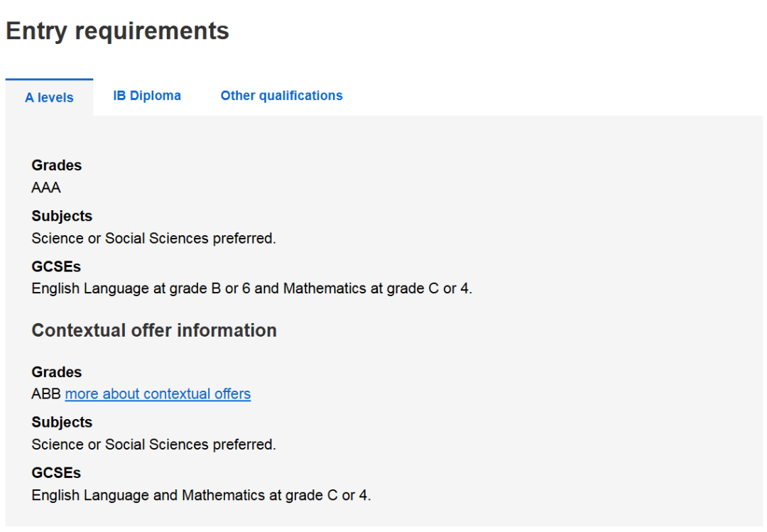Click standard offer's Science or Social Sciences text
767x532 pixels.
(153, 239)
